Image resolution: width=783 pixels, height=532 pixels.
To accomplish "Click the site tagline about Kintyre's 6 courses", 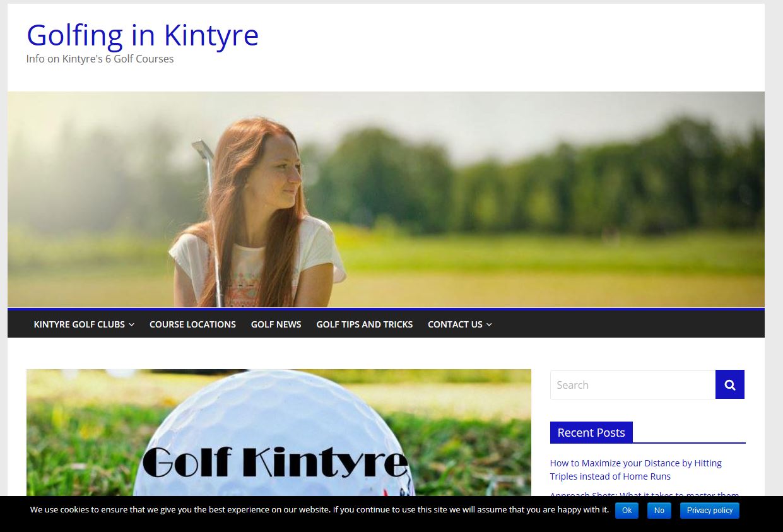I will click(99, 59).
